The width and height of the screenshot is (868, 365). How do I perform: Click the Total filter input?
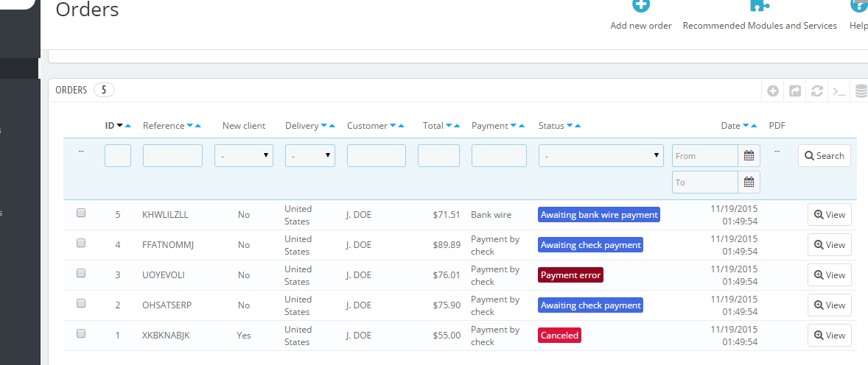pos(438,156)
